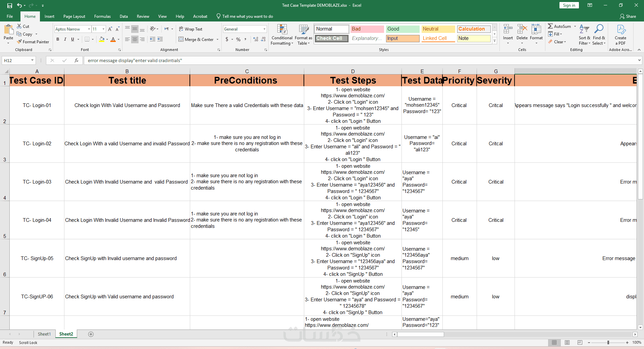Screen dimensions: 644x349
Task: Increase font size with the large A icon
Action: (x=110, y=29)
